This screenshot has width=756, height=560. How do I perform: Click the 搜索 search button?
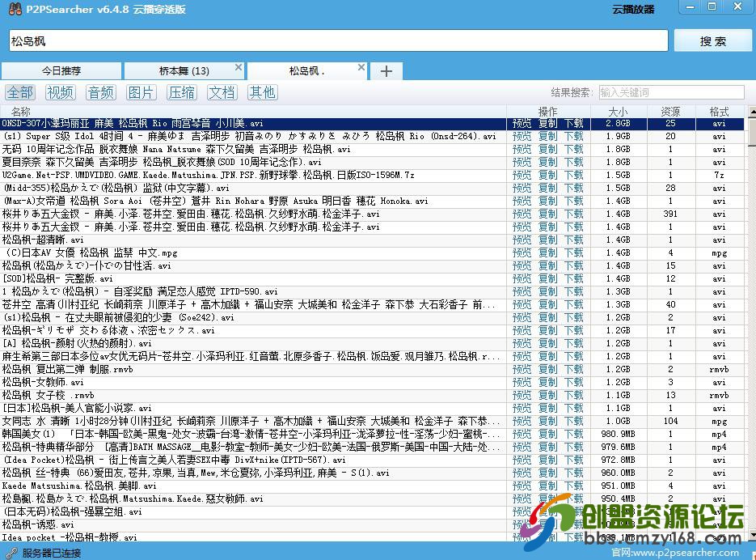point(712,41)
